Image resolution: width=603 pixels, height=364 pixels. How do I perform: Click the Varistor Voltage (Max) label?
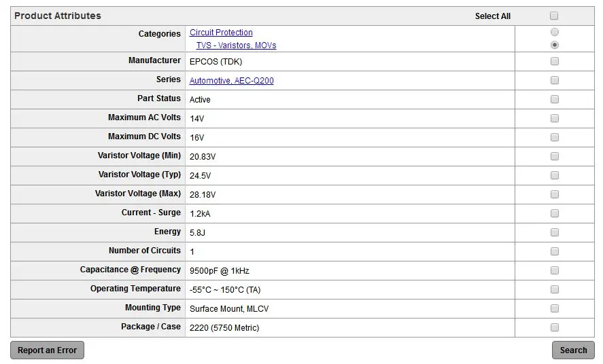coord(138,193)
